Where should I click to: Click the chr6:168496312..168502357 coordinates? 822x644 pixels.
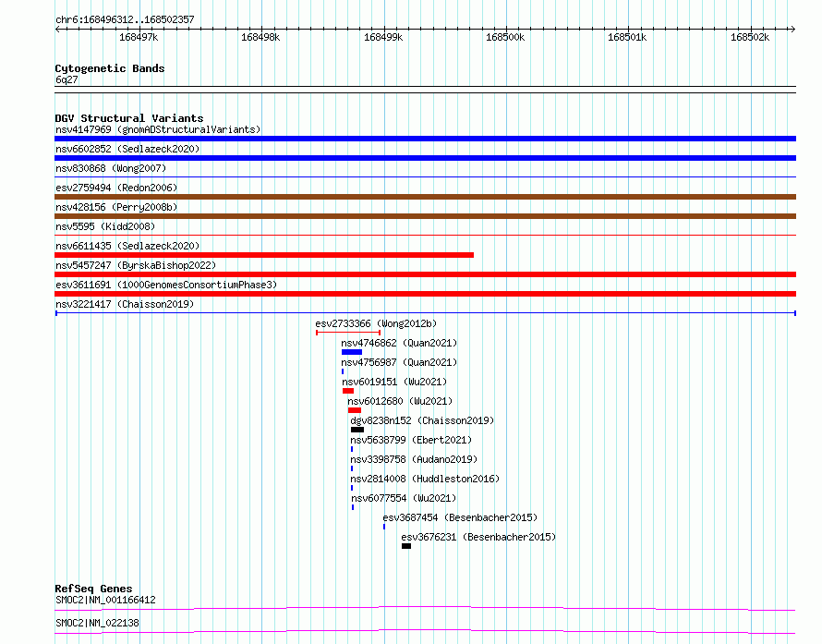[x=125, y=20]
